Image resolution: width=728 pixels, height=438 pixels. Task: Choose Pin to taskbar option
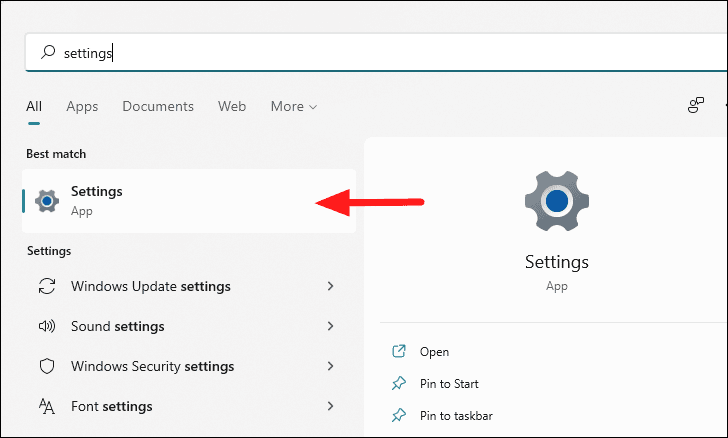tap(456, 415)
